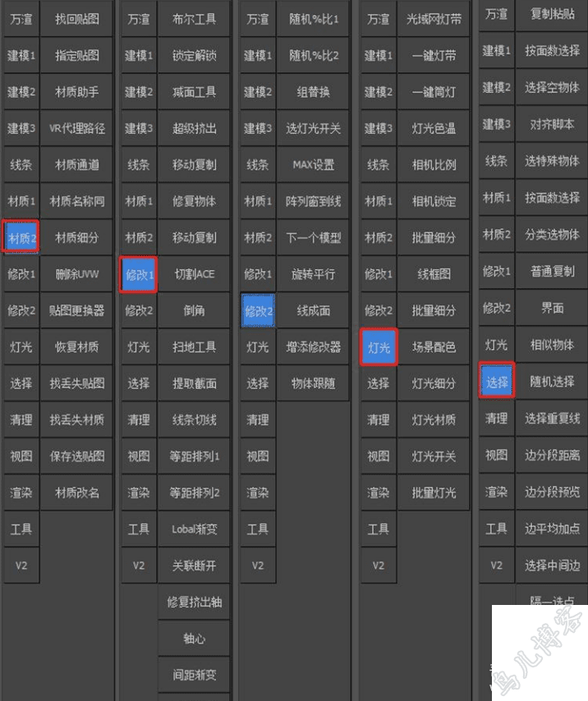The width and height of the screenshot is (588, 701).
Task: Run 一键筒灯
Action: click(x=434, y=92)
